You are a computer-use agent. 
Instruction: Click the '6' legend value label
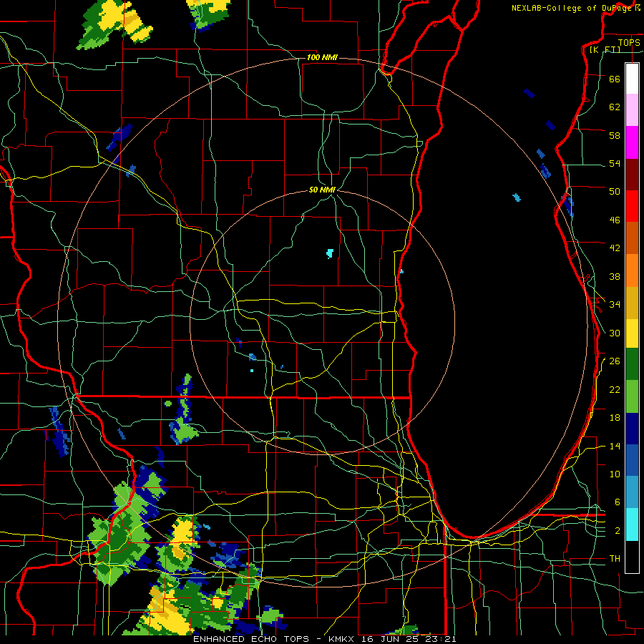click(618, 502)
